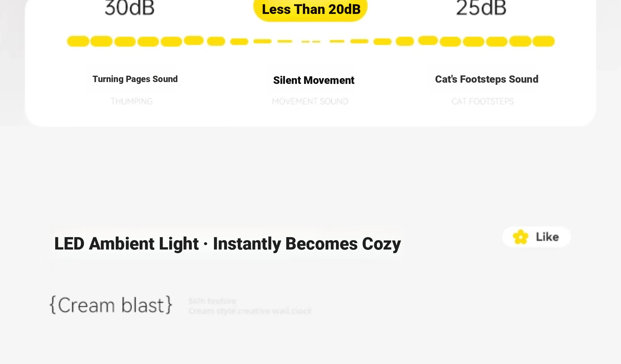The image size is (621, 364).
Task: Select the Silent Movement label
Action: pyautogui.click(x=314, y=80)
